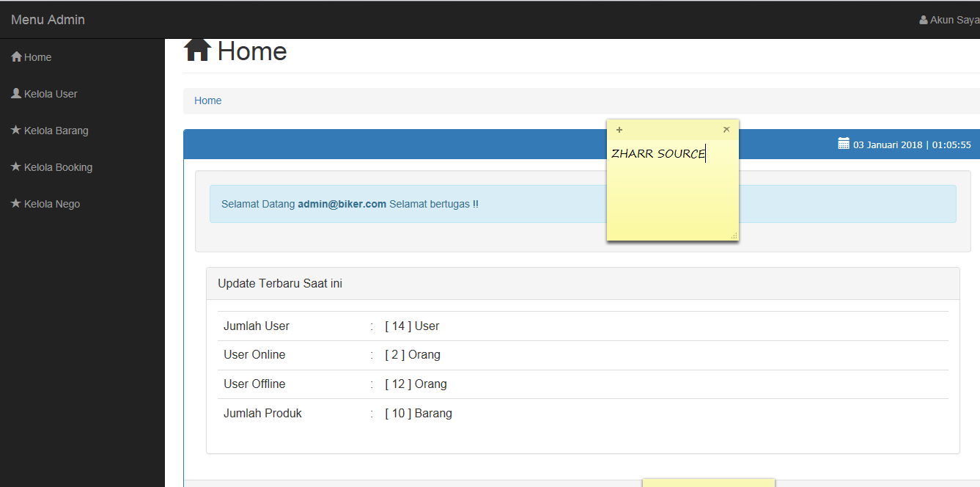Click the Home breadcrumb link
The height and width of the screenshot is (487, 980).
pyautogui.click(x=207, y=100)
